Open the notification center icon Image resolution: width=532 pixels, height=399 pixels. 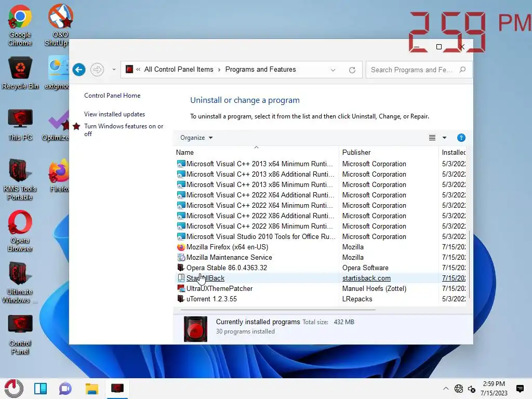(520, 389)
